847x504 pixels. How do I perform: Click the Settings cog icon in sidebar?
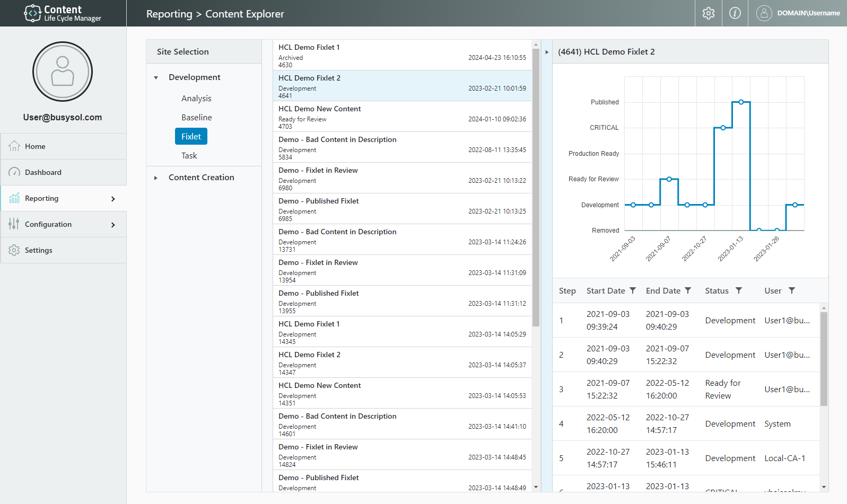pos(14,250)
